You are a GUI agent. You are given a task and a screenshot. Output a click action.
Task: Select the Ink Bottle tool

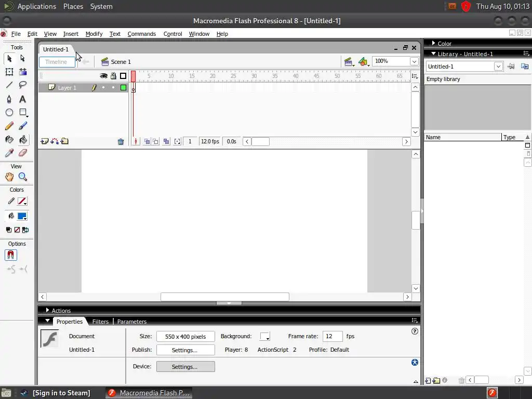[x=9, y=139]
